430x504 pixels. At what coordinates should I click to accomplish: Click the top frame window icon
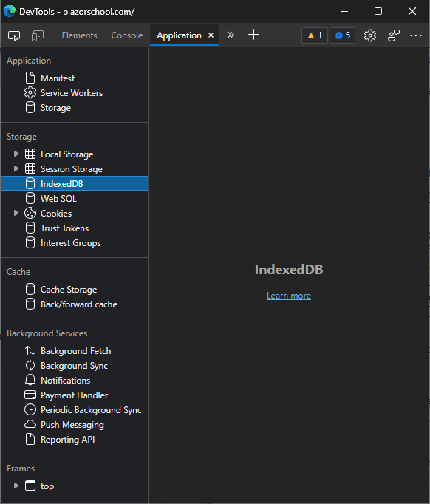30,486
